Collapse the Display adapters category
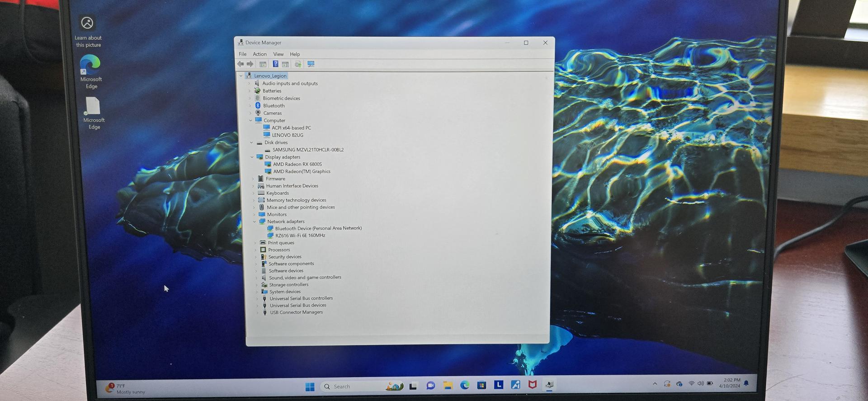This screenshot has height=401, width=868. click(x=252, y=157)
